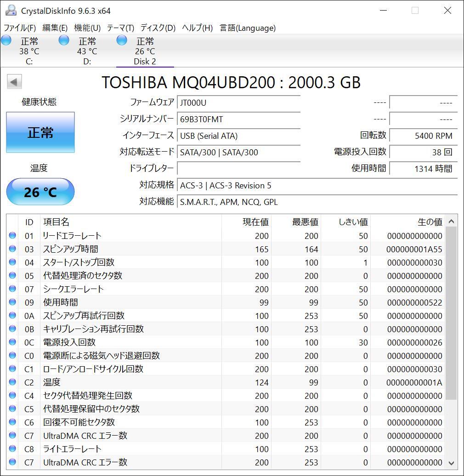The width and height of the screenshot is (464, 476).
Task: Select the C: drive status orb
Action: (6, 40)
